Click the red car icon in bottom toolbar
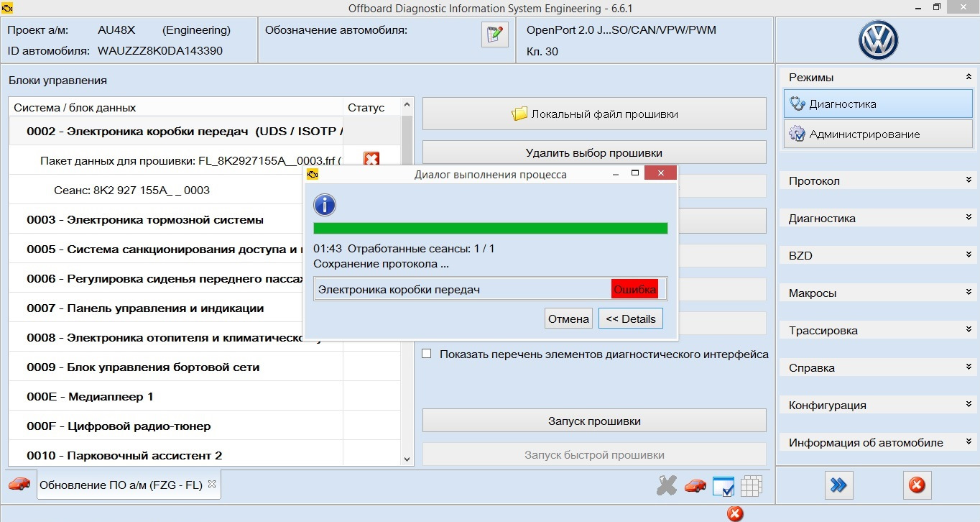Screen dimensions: 980x522 click(x=695, y=486)
